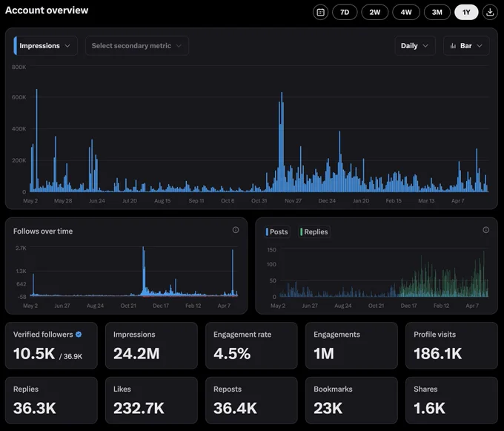
Task: Open the calendar date picker icon
Action: tap(320, 12)
